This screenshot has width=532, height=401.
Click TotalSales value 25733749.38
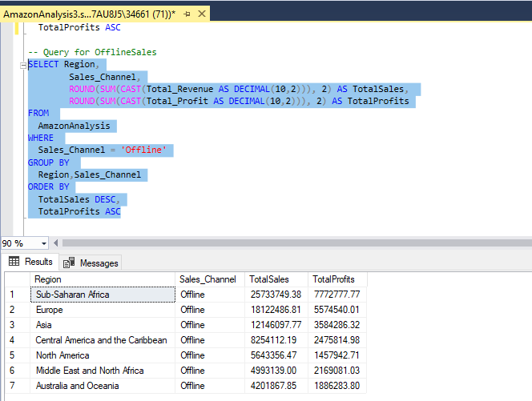[276, 295]
